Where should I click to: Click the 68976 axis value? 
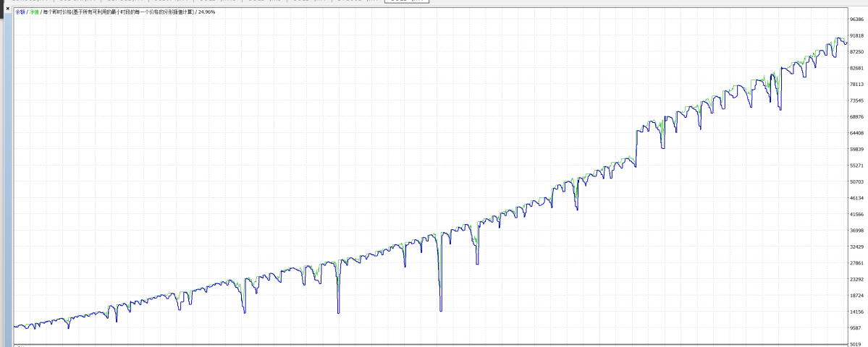pos(856,116)
